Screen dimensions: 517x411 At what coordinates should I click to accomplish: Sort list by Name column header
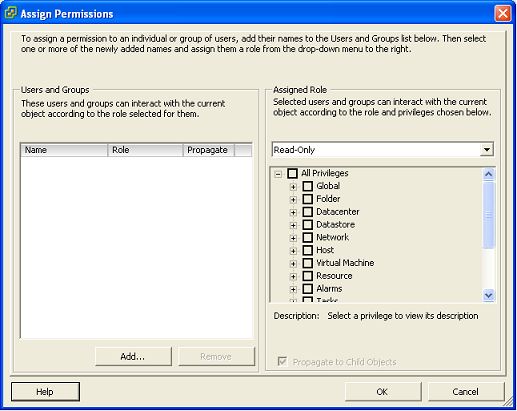[64, 150]
